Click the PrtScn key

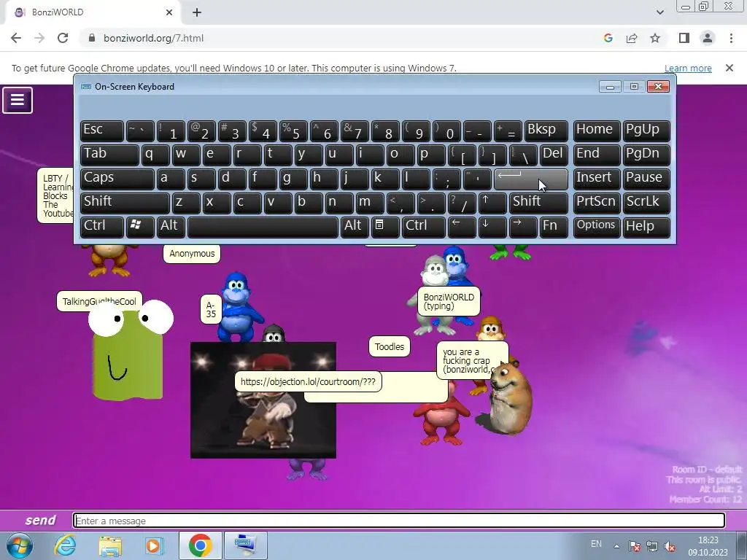click(597, 203)
